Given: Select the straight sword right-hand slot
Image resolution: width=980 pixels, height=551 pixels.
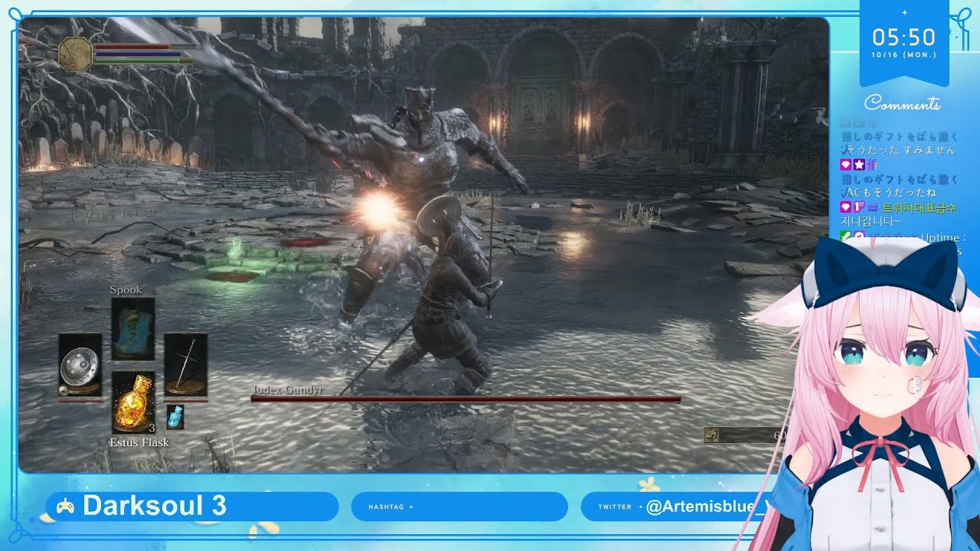Looking at the screenshot, I should tap(186, 365).
